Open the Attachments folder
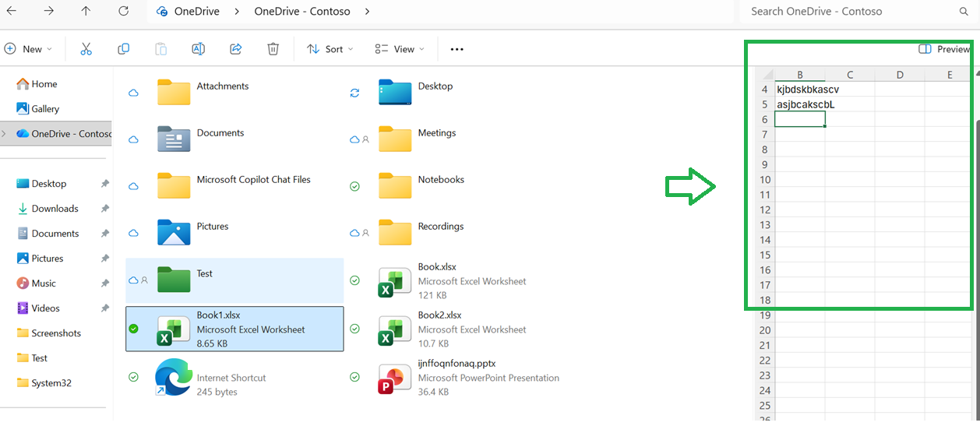This screenshot has width=980, height=426. point(234,92)
